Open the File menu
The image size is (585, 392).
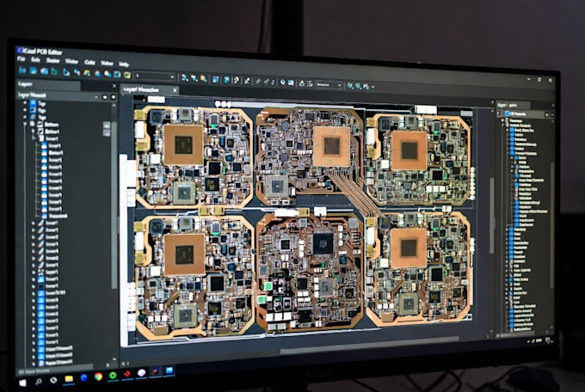point(22,58)
